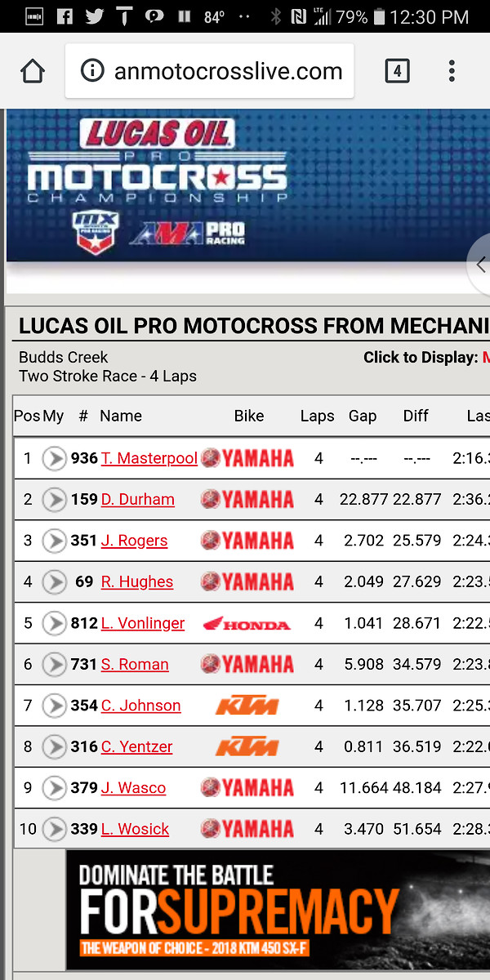Sort by the Gap column header
The image size is (490, 980).
point(363,416)
